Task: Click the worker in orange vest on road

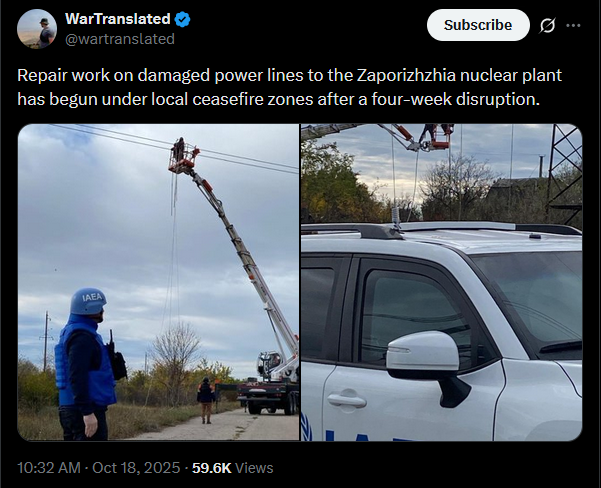Action: point(206,401)
